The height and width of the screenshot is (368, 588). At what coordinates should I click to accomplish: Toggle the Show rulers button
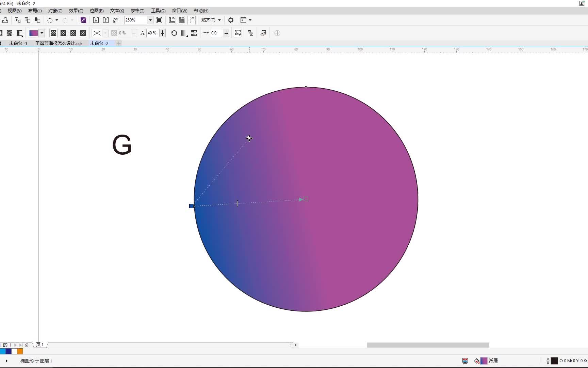click(x=172, y=20)
